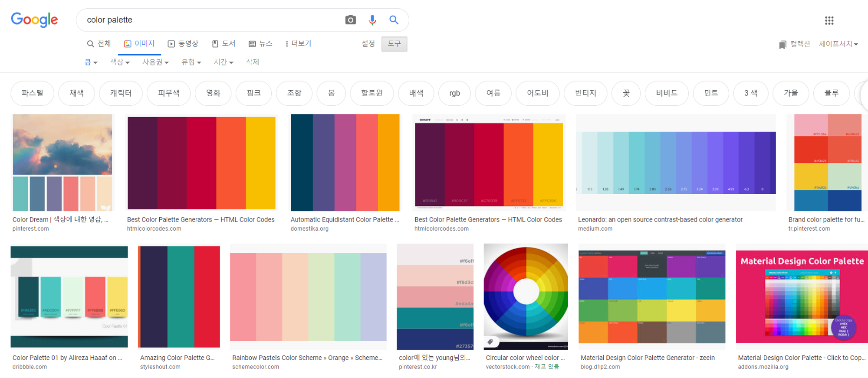Viewport: 868px width, 378px height.
Task: Select the 캐릭터 suggestion chip
Action: pyautogui.click(x=121, y=93)
